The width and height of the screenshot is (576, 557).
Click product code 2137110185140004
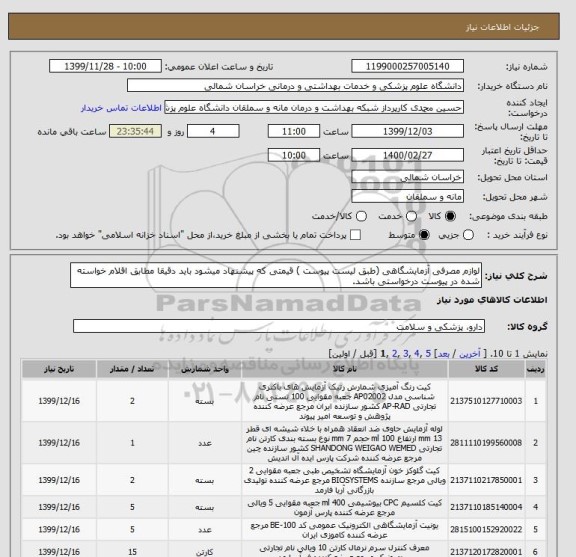tap(486, 507)
